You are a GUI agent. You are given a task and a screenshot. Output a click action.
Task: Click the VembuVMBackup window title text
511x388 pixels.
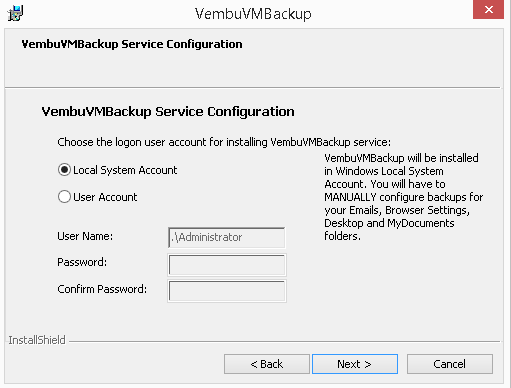253,14
